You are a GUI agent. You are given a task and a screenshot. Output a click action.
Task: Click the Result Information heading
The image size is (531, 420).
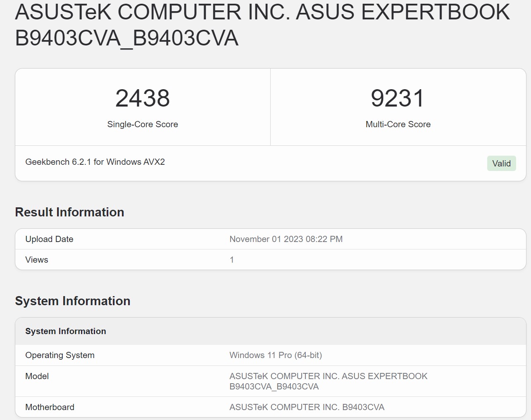click(x=69, y=212)
